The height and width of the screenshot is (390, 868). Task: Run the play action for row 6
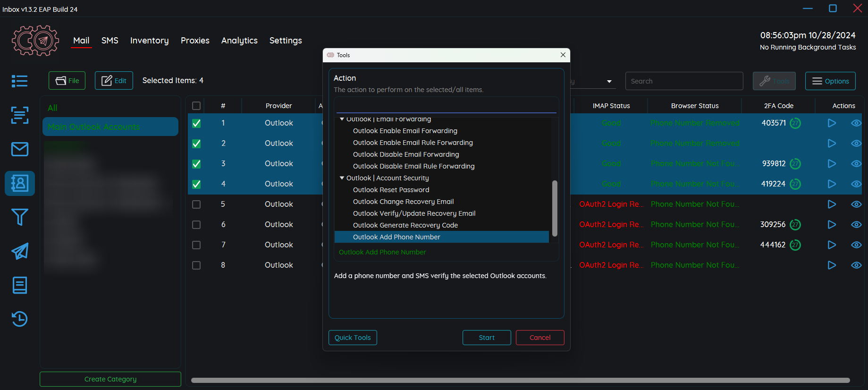coord(832,225)
